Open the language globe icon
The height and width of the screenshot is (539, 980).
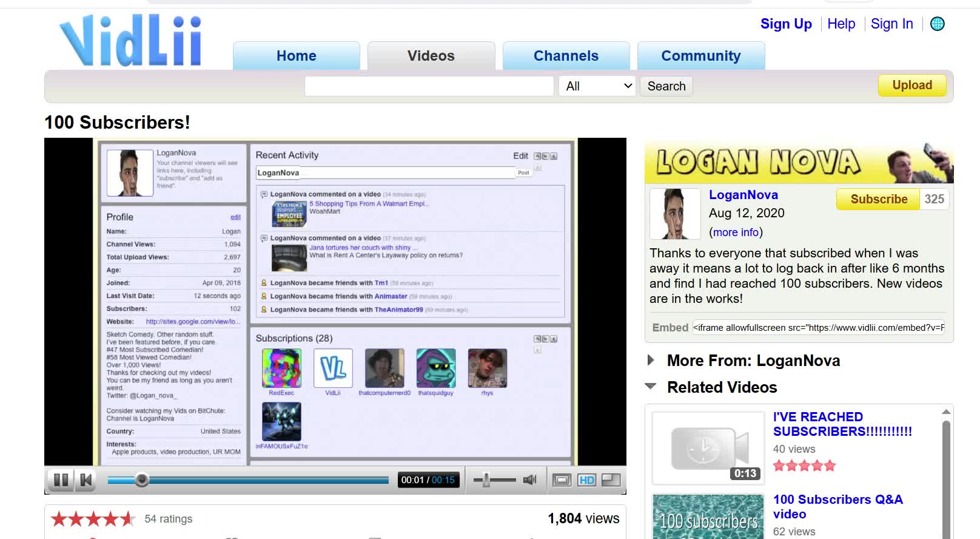(x=937, y=24)
